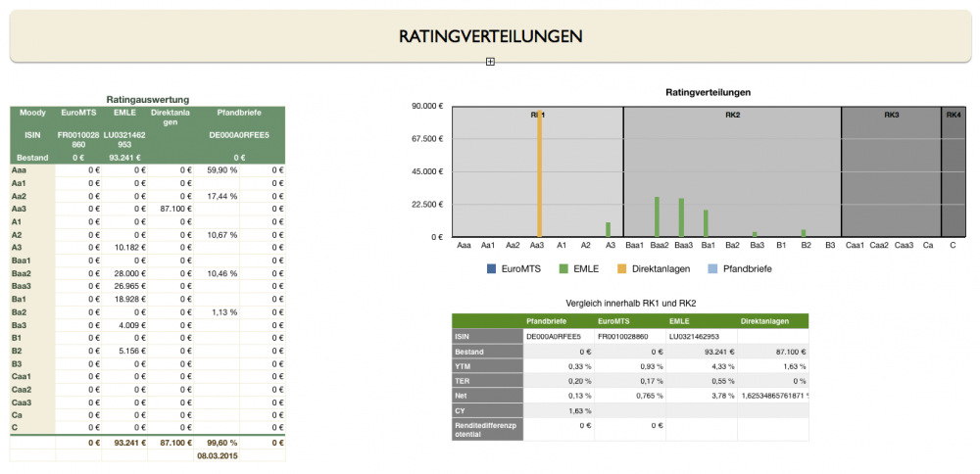The image size is (980, 474).
Task: Click DE000A0RFEE5 cell in the Vergleich table
Action: (559, 336)
